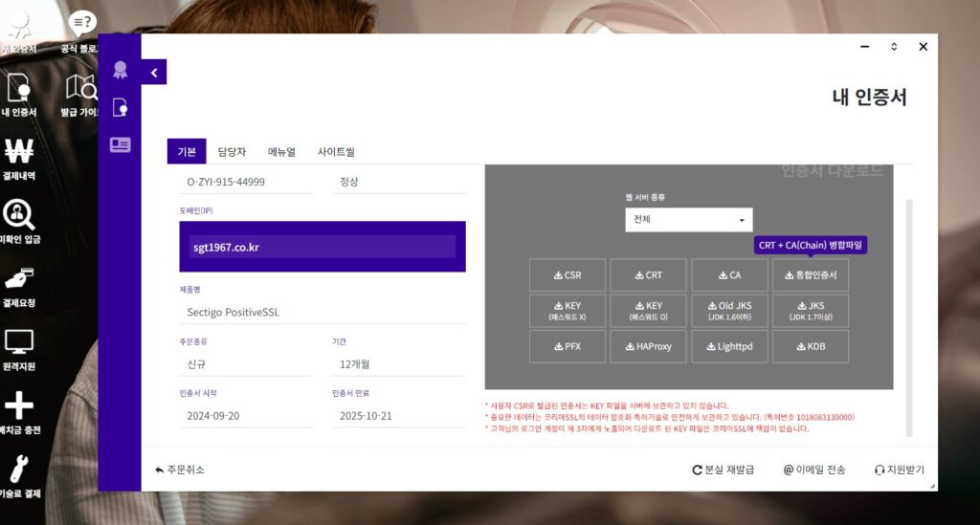
Task: Click 분실 재발급 reissue link
Action: (x=724, y=470)
